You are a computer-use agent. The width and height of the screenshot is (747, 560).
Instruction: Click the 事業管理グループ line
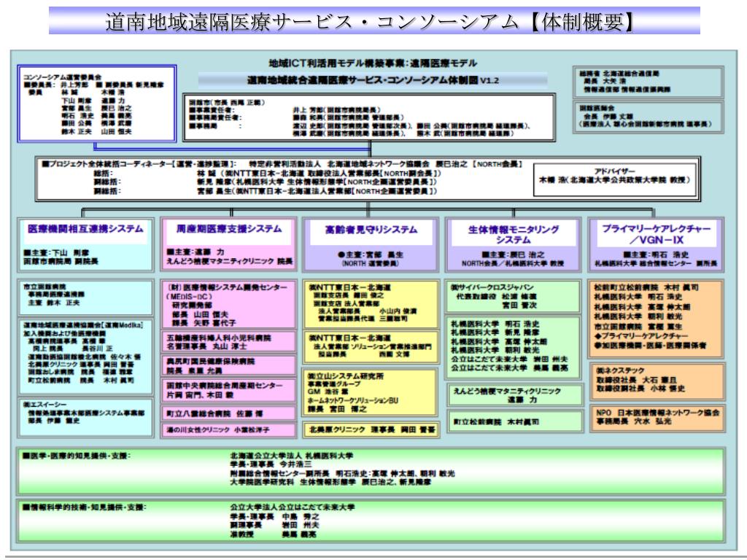pos(334,384)
